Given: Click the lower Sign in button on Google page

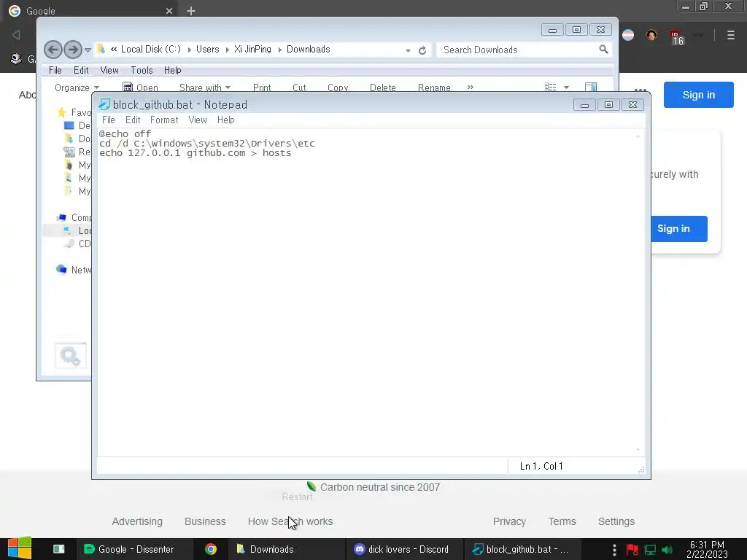Looking at the screenshot, I should pos(679,228).
